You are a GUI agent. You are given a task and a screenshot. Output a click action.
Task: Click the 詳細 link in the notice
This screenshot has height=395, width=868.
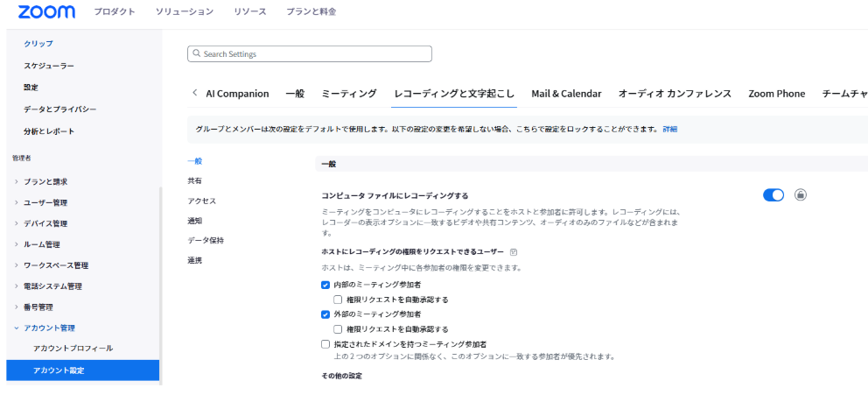coord(670,129)
